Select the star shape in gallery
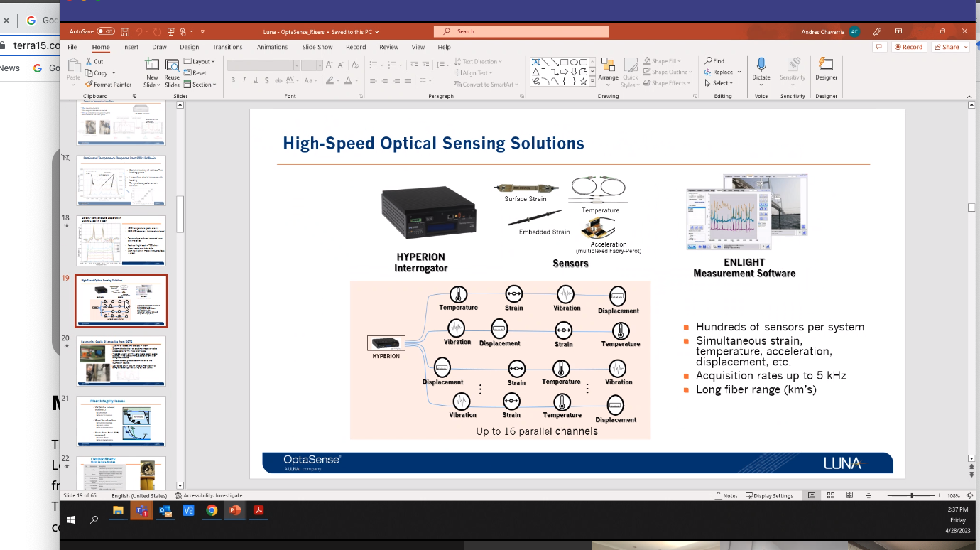Image resolution: width=980 pixels, height=550 pixels. [583, 81]
